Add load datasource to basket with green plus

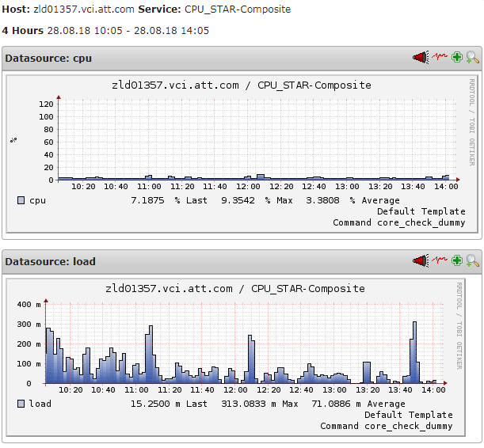pyautogui.click(x=457, y=260)
